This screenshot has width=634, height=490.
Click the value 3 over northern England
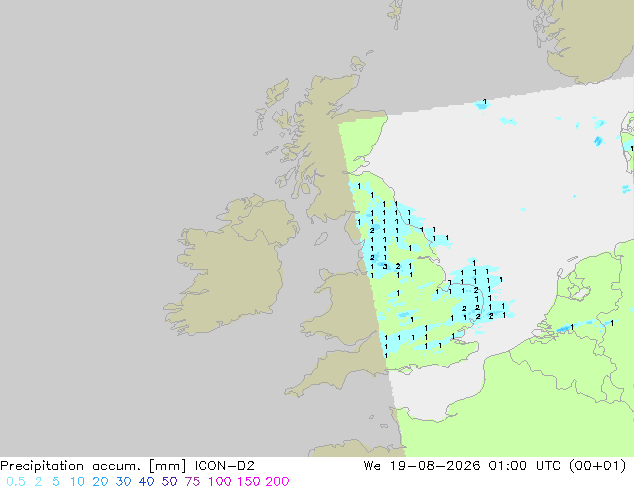[x=385, y=266]
